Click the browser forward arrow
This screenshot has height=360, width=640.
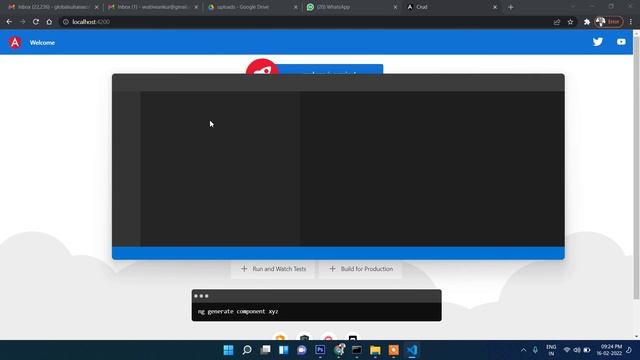22,22
